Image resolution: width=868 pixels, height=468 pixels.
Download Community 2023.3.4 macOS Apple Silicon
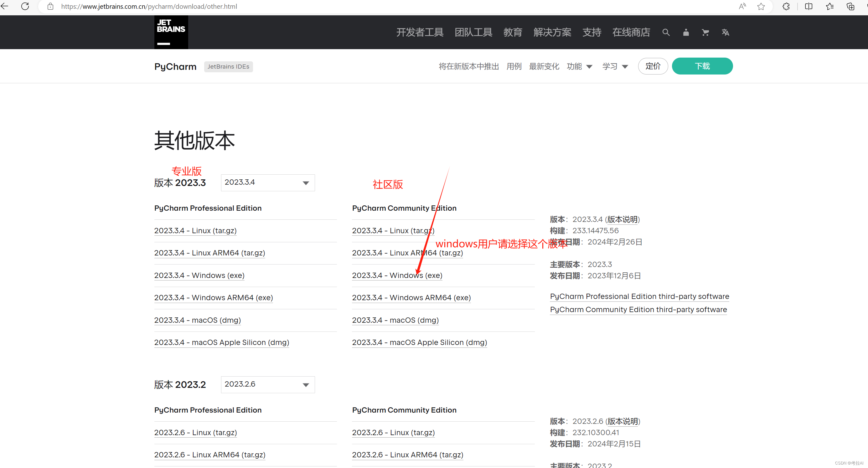tap(420, 342)
